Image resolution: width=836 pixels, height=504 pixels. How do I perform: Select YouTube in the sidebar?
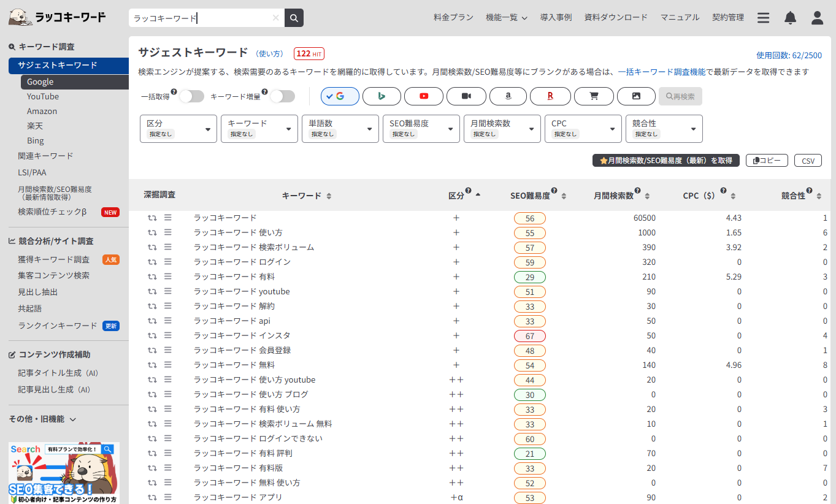43,96
